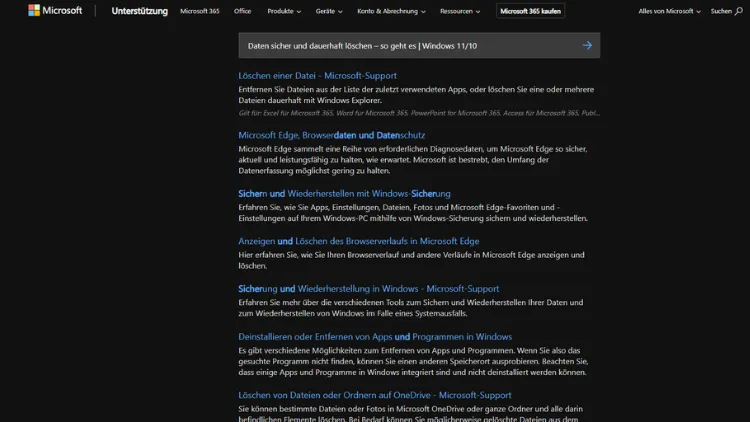Click the 'Gilt für: Excel für Microsoft 365' text

419,113
